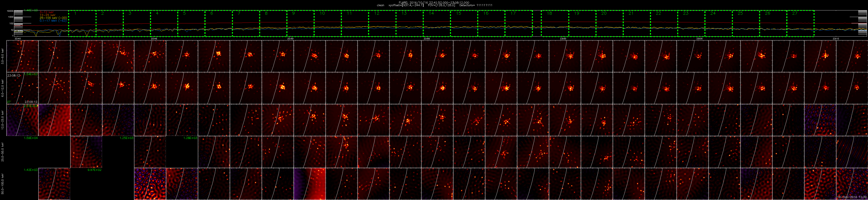Select time interval 27 on the lightcurve

click(801, 23)
